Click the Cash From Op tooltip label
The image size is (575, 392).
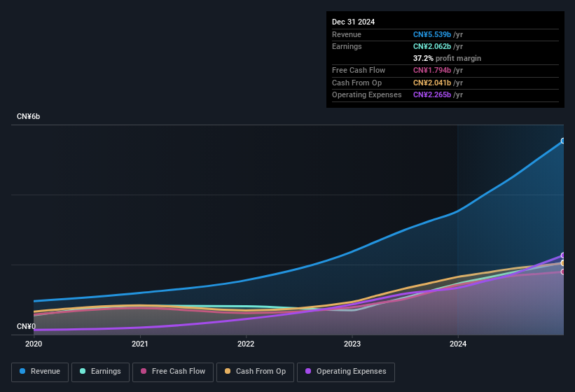pos(356,83)
